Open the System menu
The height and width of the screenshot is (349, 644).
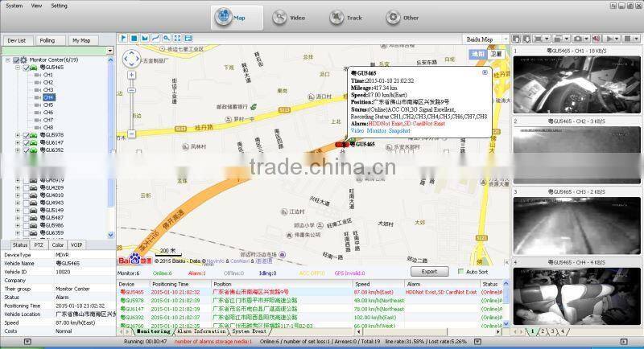[14, 6]
